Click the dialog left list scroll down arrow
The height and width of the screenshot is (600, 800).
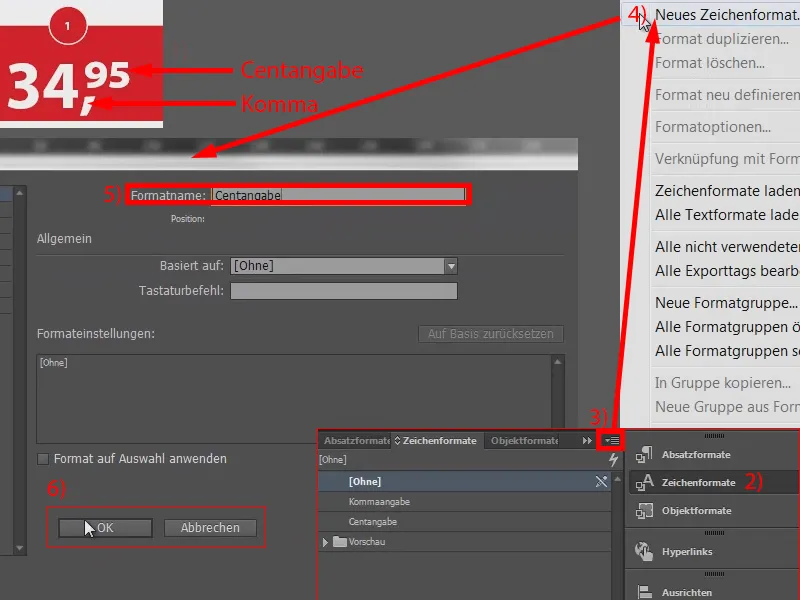point(19,548)
